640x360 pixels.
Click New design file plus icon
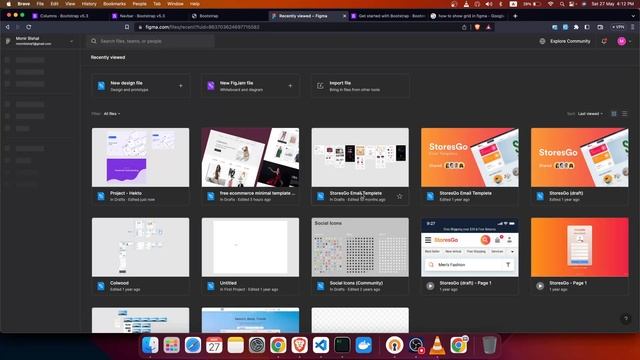pyautogui.click(x=180, y=86)
